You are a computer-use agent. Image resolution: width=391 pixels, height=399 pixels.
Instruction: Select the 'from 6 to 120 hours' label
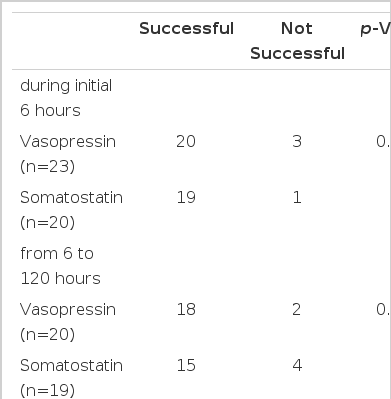[60, 266]
